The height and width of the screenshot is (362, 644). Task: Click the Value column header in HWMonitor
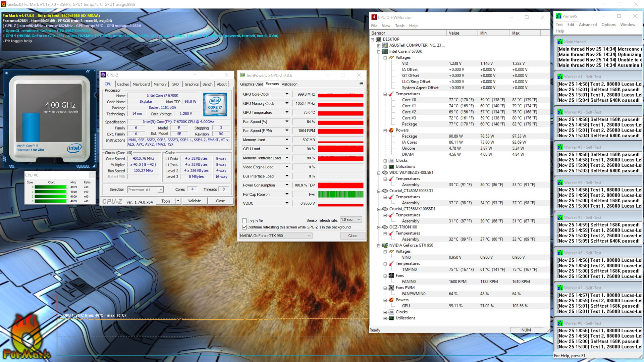(462, 33)
